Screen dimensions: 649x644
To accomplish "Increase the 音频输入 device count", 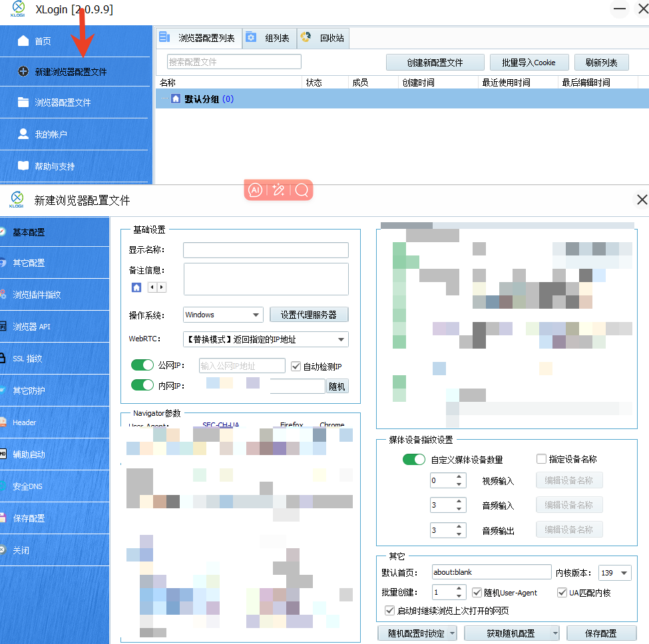I will coord(459,502).
